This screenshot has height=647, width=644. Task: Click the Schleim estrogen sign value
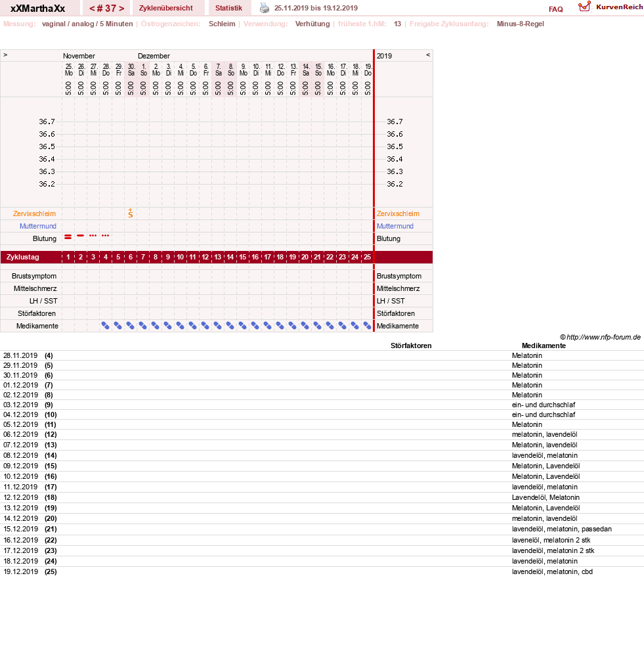click(x=222, y=24)
